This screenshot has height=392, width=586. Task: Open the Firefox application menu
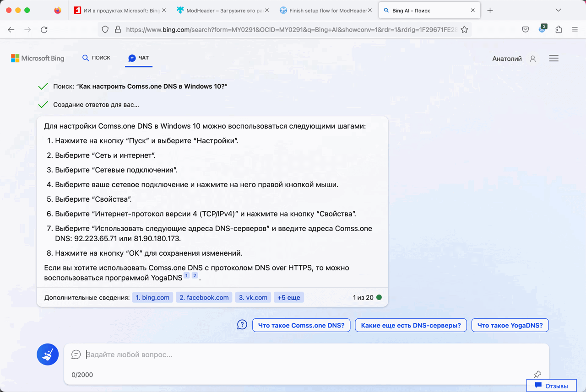pyautogui.click(x=575, y=30)
